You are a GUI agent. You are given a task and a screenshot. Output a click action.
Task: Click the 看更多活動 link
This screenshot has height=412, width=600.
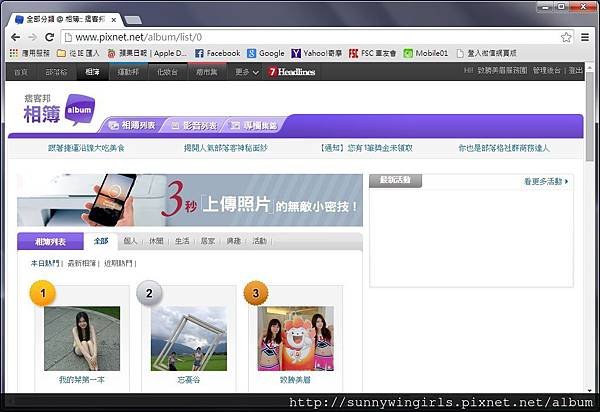[x=546, y=181]
